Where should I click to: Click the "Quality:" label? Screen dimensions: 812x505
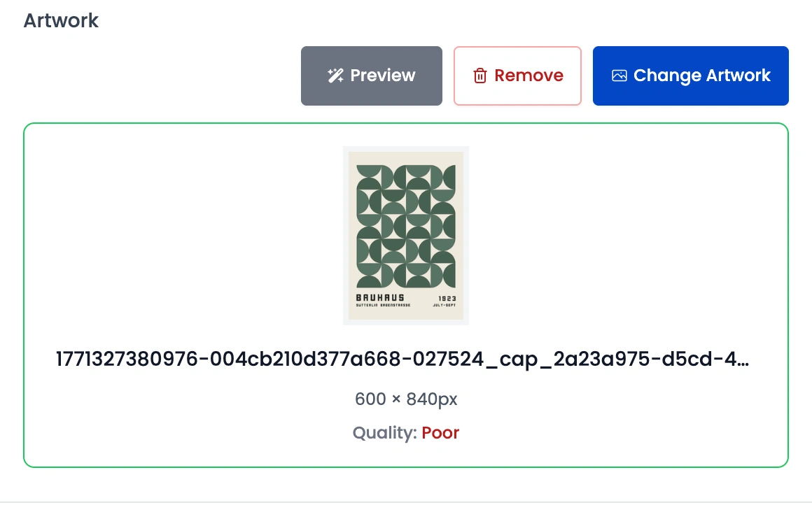384,433
